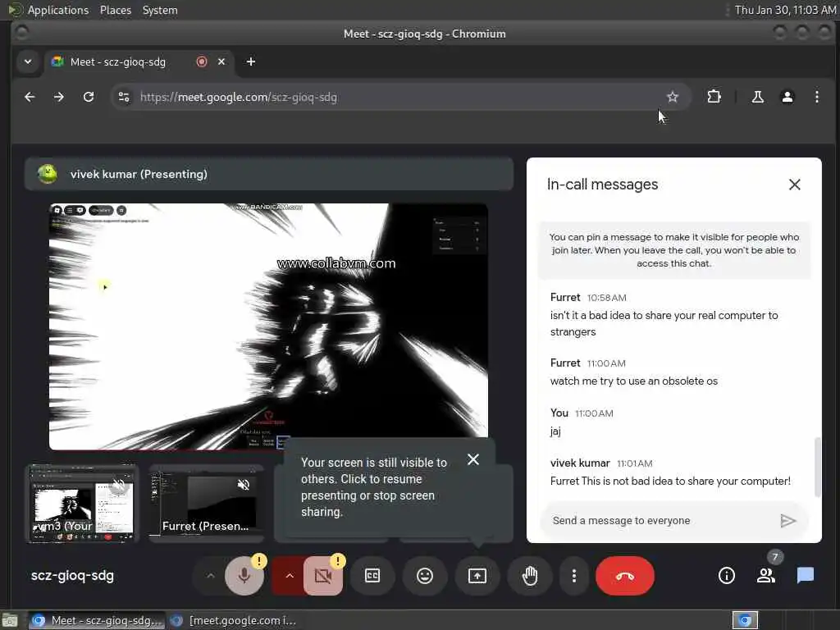Show the people participants panel
The height and width of the screenshot is (630, 840).
[x=766, y=576]
